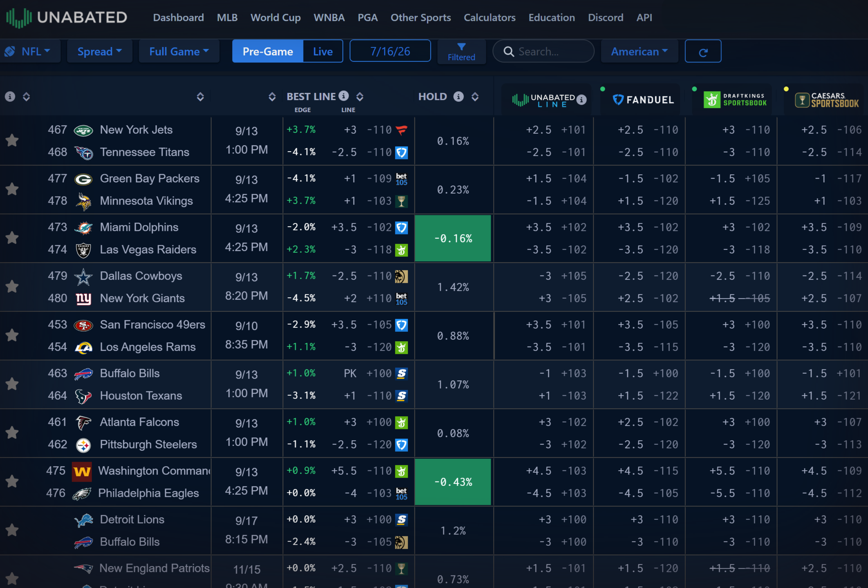Go to the PGA nav item
Image resolution: width=868 pixels, height=588 pixels.
click(x=368, y=18)
